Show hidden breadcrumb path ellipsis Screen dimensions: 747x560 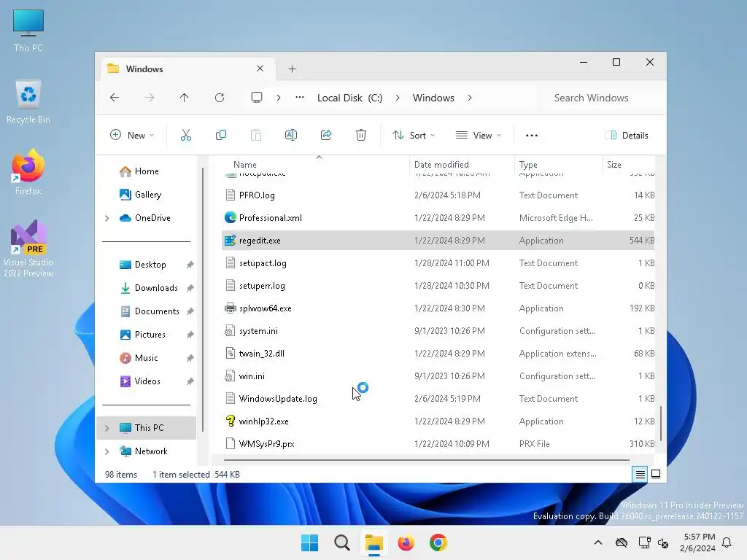(300, 98)
